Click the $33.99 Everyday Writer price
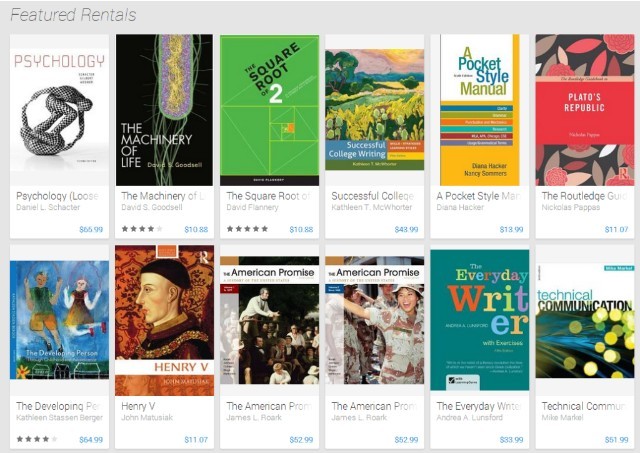Image resolution: width=640 pixels, height=453 pixels. [511, 440]
